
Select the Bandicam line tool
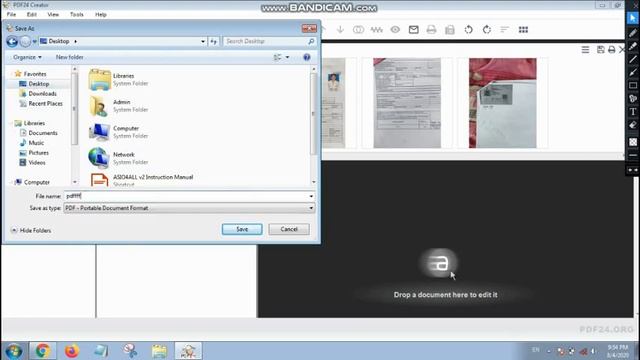(633, 59)
